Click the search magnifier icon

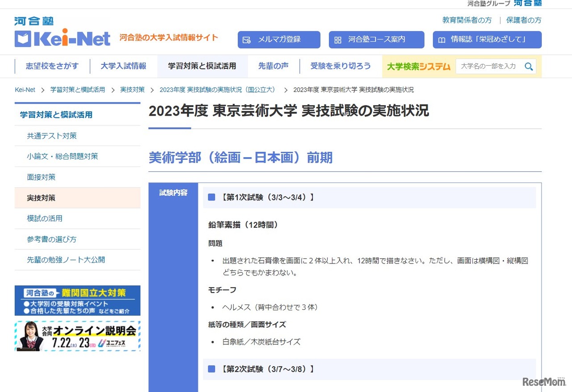[529, 67]
